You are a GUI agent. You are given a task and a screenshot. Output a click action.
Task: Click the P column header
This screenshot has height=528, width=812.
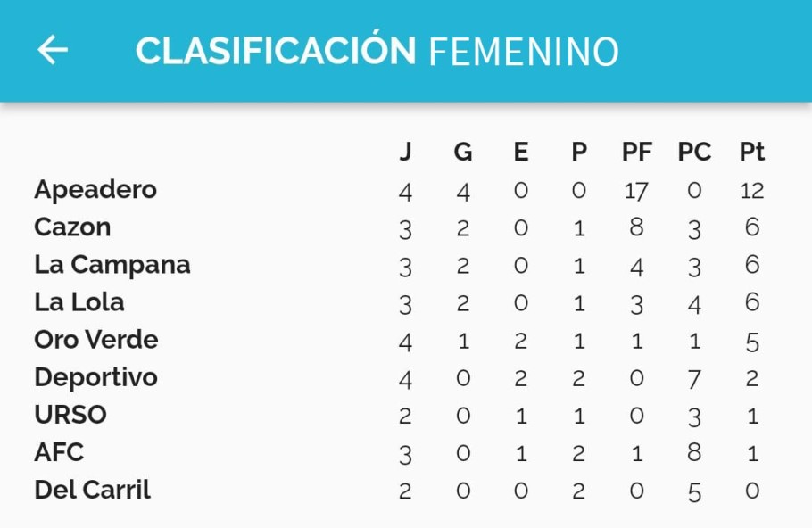[x=579, y=152]
